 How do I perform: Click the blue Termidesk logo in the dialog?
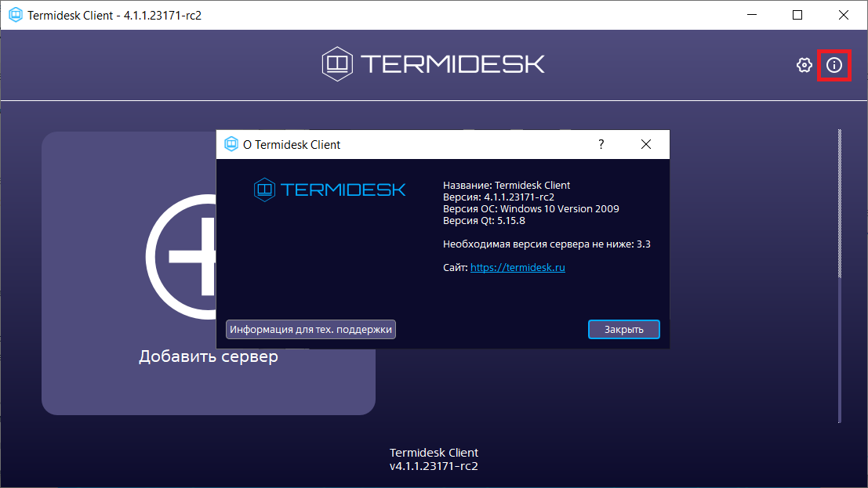point(329,190)
